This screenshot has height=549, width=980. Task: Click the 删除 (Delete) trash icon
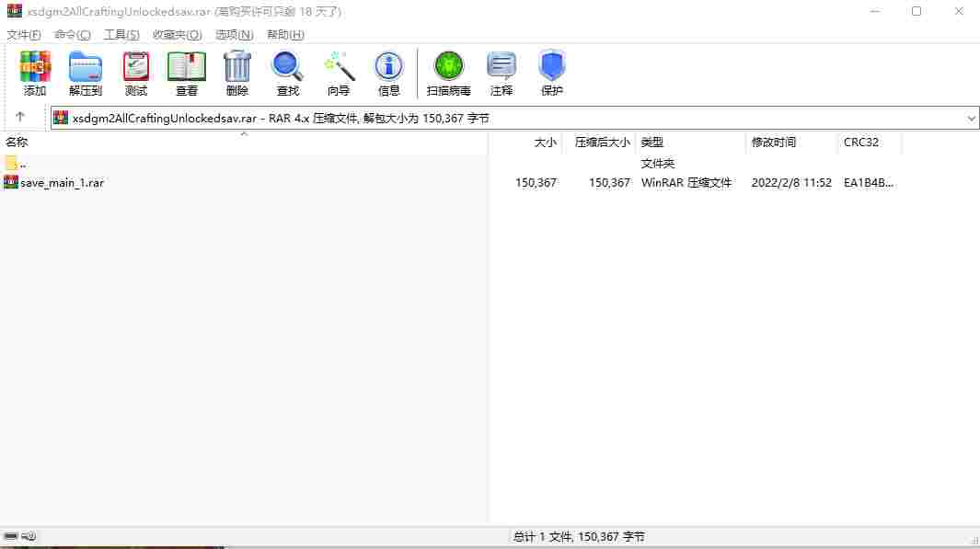coord(236,73)
